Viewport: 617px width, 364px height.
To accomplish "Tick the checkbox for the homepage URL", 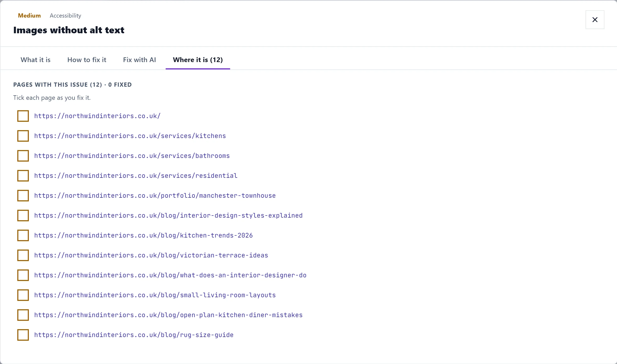I will tap(23, 116).
